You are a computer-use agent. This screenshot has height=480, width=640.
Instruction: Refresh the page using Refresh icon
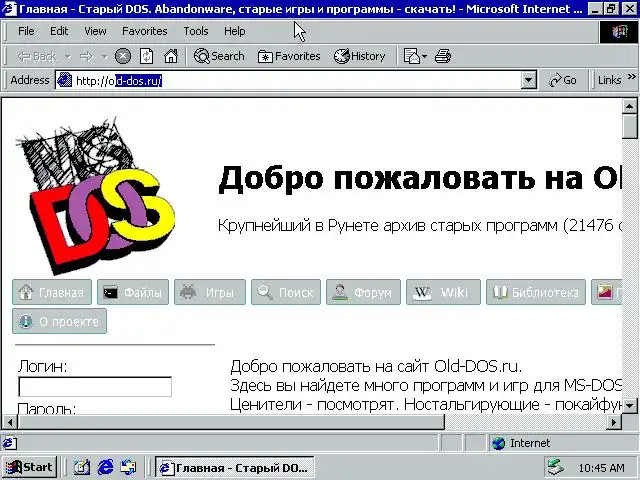(x=146, y=56)
